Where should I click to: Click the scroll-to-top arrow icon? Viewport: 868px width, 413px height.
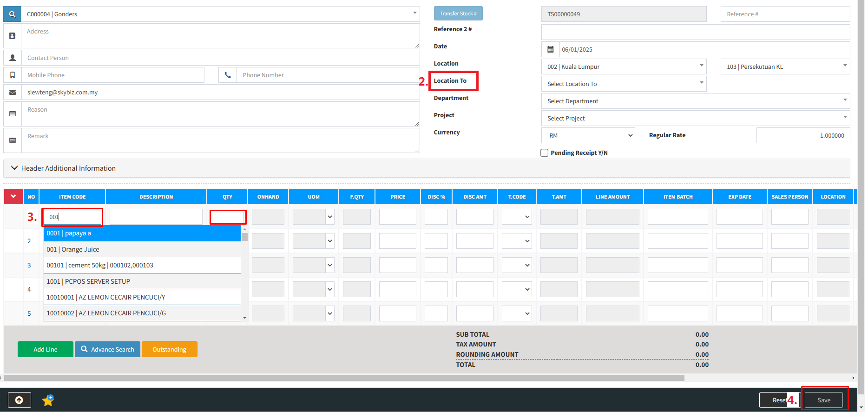click(x=19, y=400)
